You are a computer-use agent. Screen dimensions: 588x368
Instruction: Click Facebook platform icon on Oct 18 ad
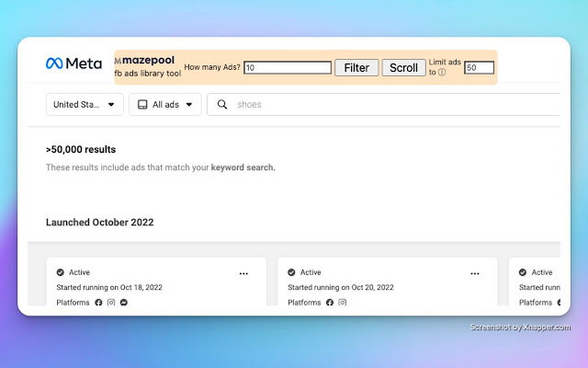pos(98,303)
